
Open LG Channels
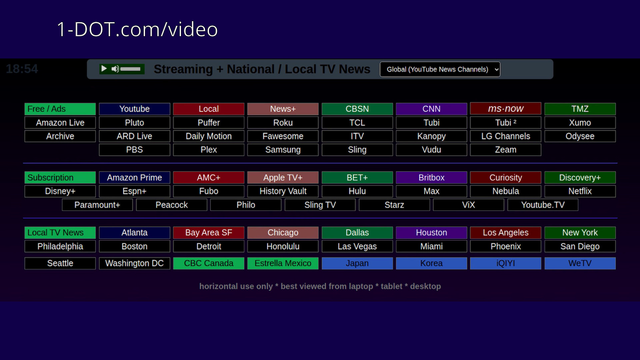tap(506, 136)
